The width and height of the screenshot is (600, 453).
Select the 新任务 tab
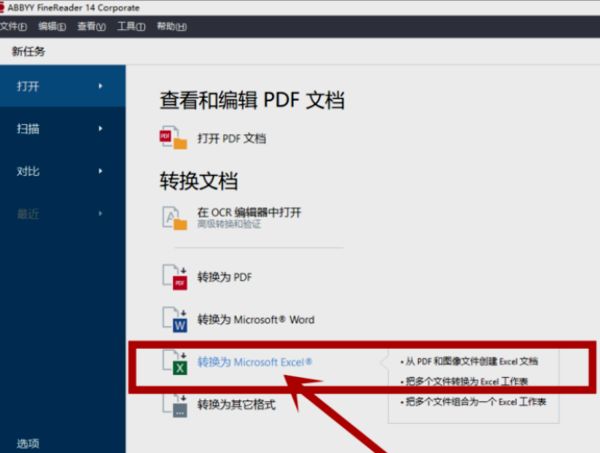[28, 51]
